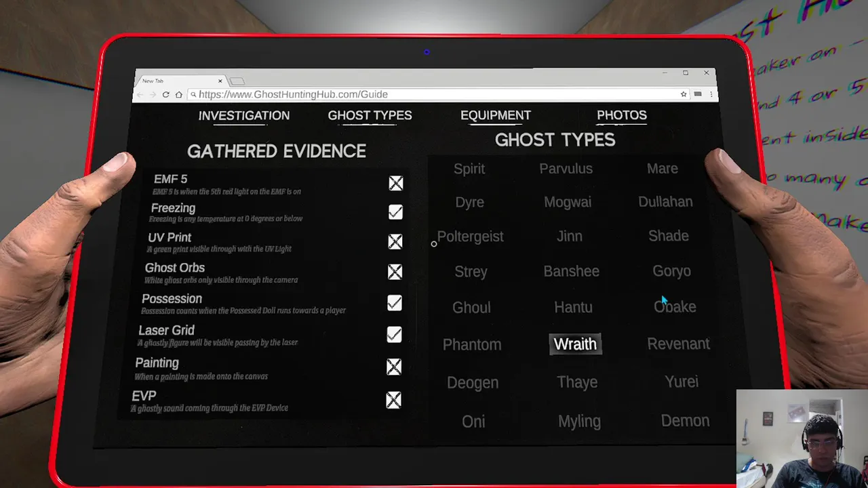The height and width of the screenshot is (488, 868).
Task: Select the Mare ghost type
Action: click(663, 168)
